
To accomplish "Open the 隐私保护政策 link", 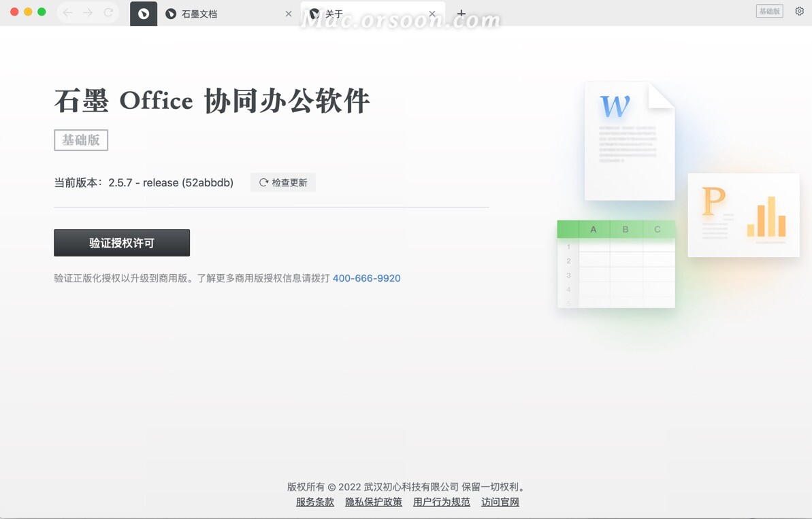I will (374, 502).
